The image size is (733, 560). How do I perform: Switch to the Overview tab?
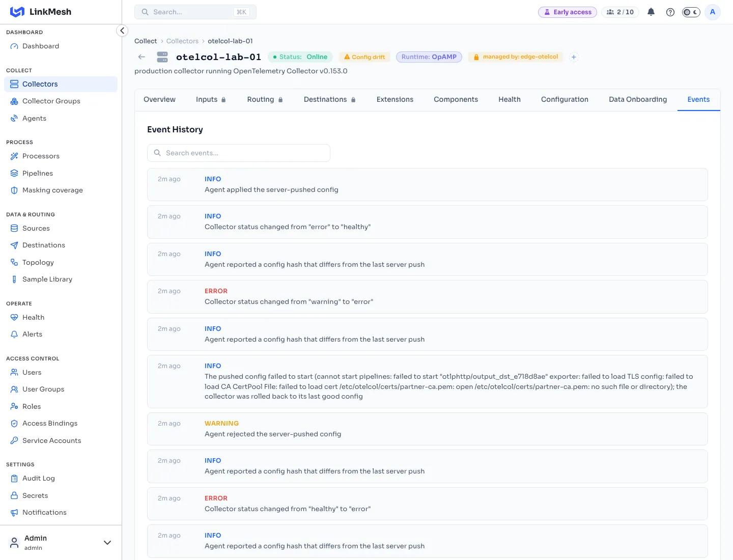159,100
